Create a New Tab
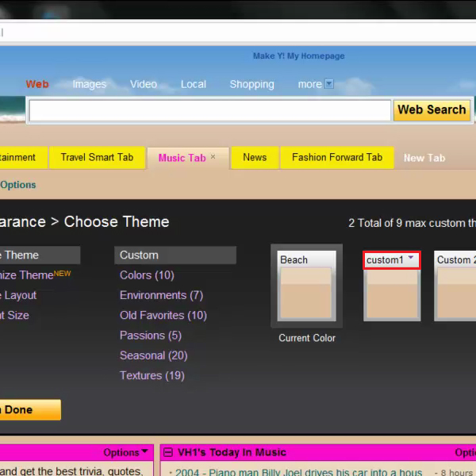 pos(424,158)
